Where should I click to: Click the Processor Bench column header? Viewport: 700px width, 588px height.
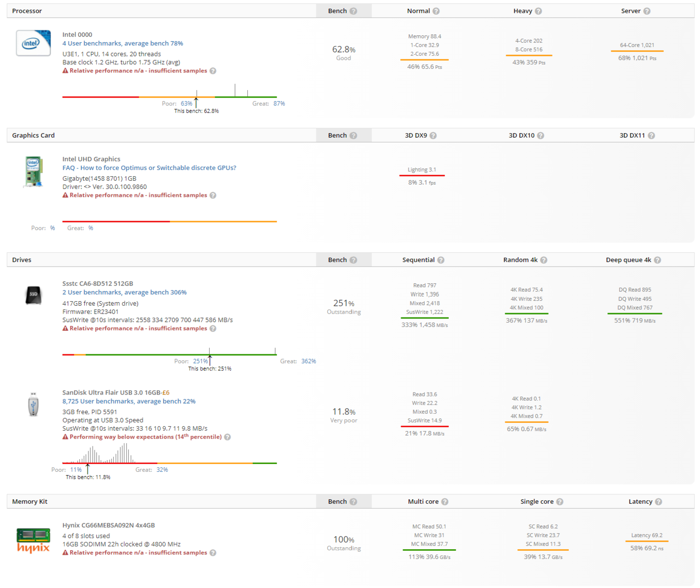click(343, 11)
